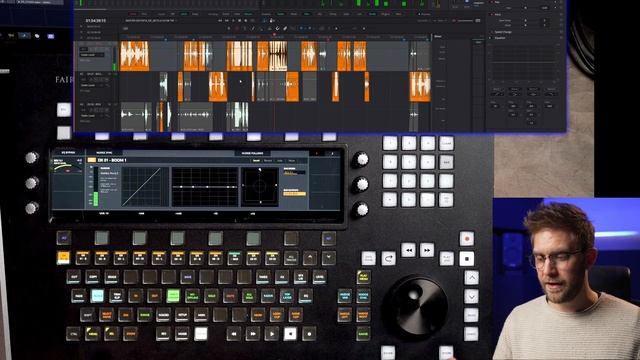The image size is (640, 360).
Task: Select the 01:34:39:15 timecode in Resolve
Action: tap(96, 20)
